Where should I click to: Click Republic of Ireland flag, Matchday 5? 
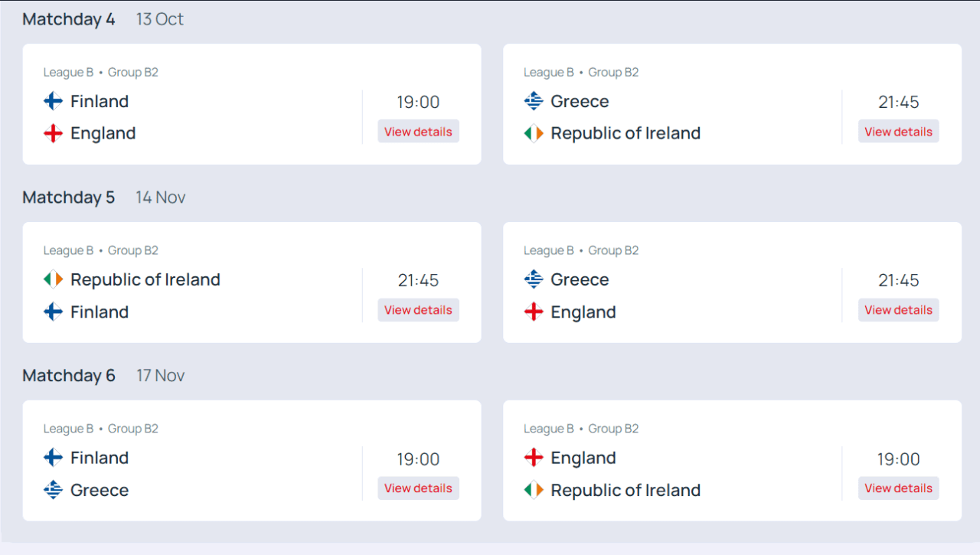point(53,279)
